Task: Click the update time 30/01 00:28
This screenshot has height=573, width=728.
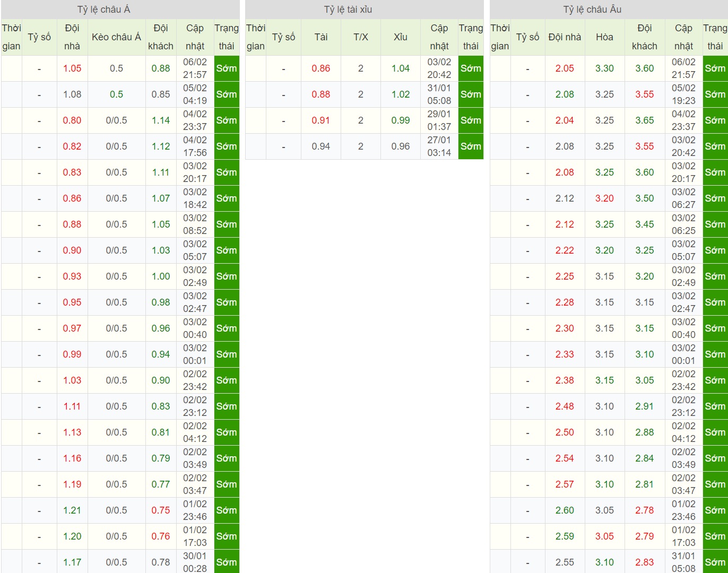Action: tap(195, 562)
